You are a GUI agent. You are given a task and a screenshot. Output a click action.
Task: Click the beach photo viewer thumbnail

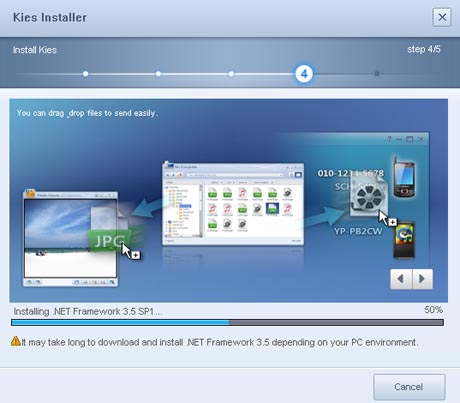pos(70,238)
